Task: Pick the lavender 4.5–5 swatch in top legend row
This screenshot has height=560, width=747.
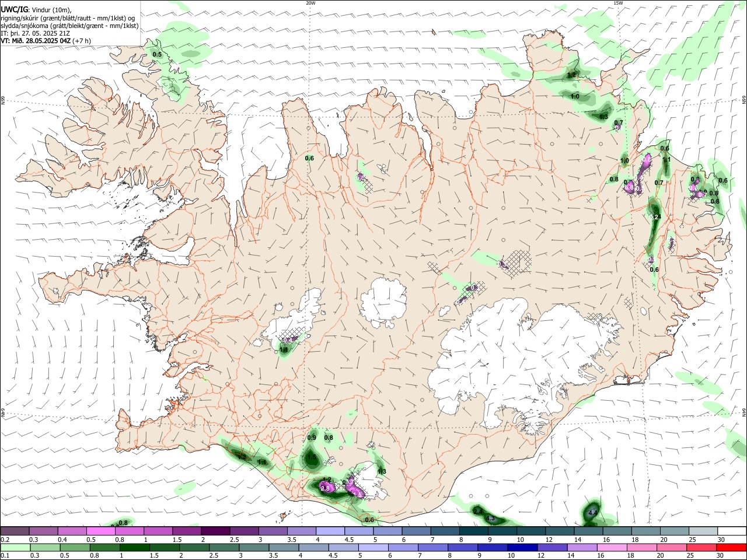Action: [x=359, y=531]
